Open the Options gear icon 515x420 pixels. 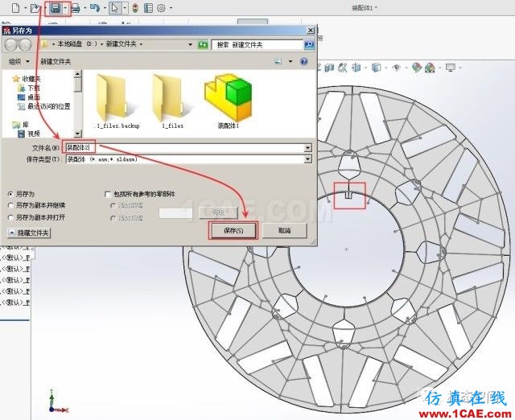(161, 8)
